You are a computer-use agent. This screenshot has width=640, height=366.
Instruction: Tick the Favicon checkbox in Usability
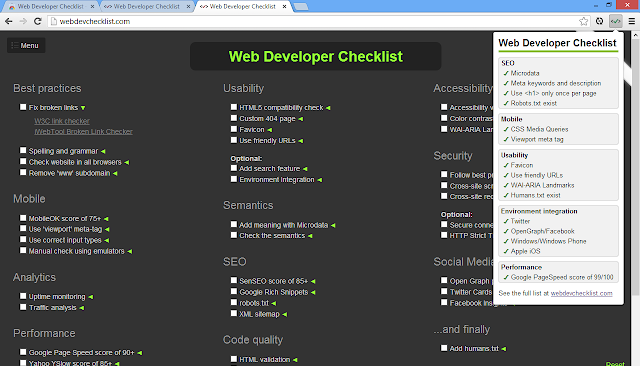pos(233,129)
